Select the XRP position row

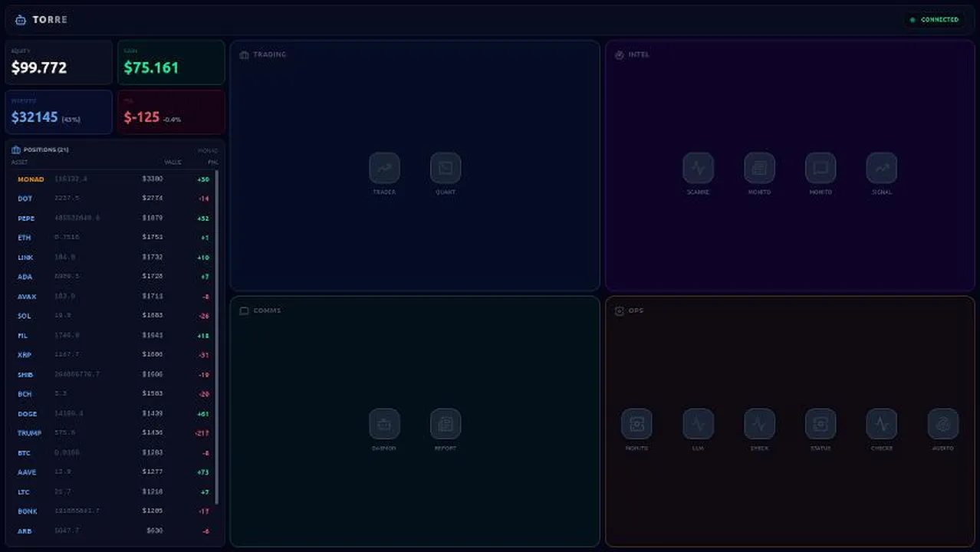point(113,355)
